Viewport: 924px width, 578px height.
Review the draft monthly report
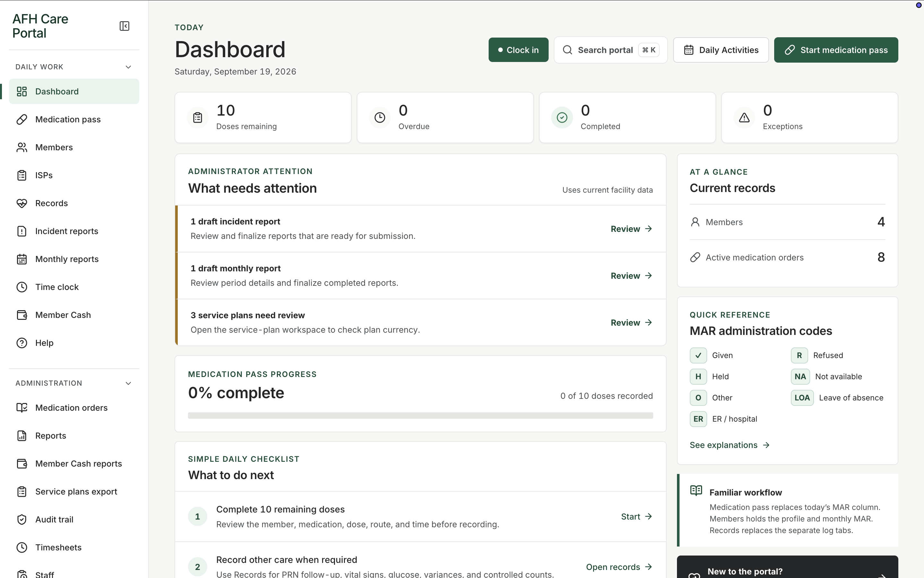click(631, 276)
